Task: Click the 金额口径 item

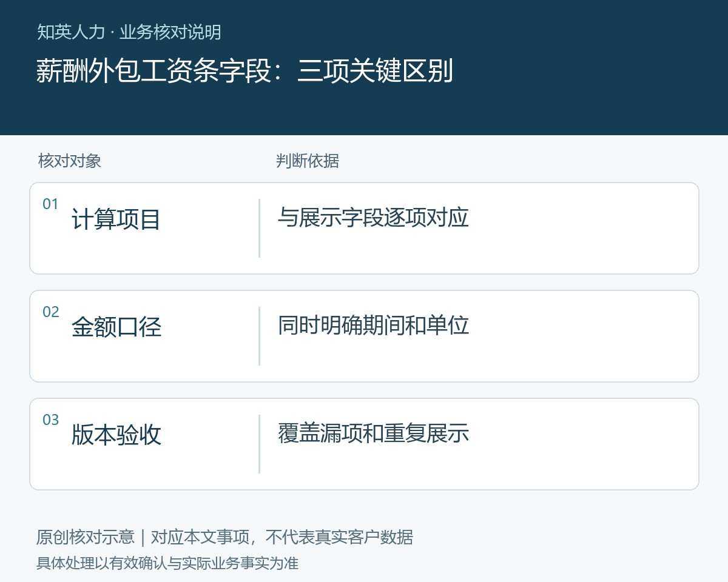Action: click(x=116, y=327)
